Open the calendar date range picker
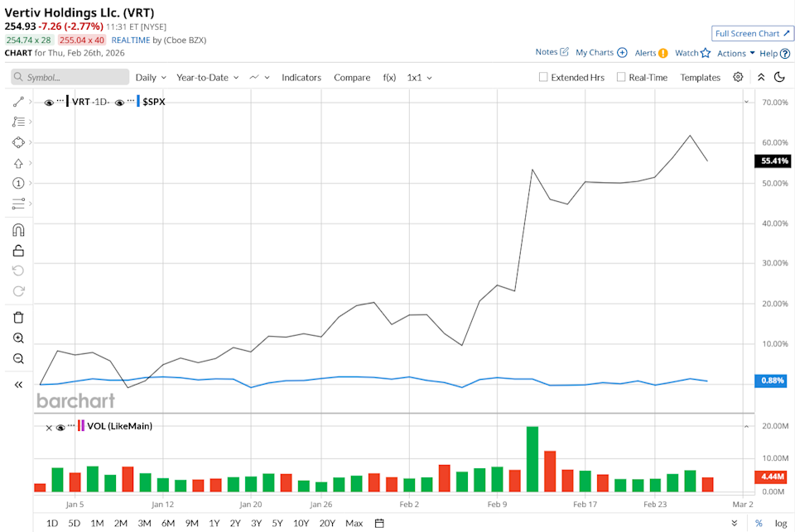Screen dimensions: 795x532 tap(379, 523)
